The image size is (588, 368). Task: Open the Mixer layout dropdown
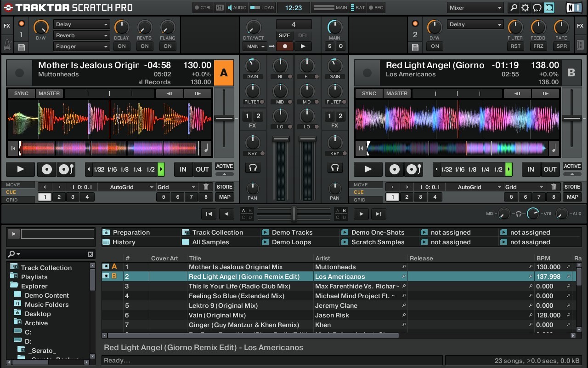click(x=475, y=8)
